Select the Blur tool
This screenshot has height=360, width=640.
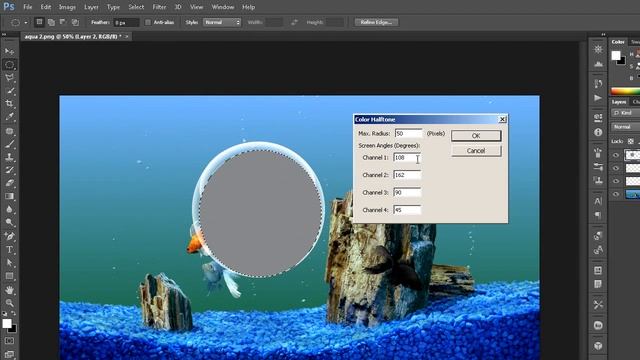[9, 209]
